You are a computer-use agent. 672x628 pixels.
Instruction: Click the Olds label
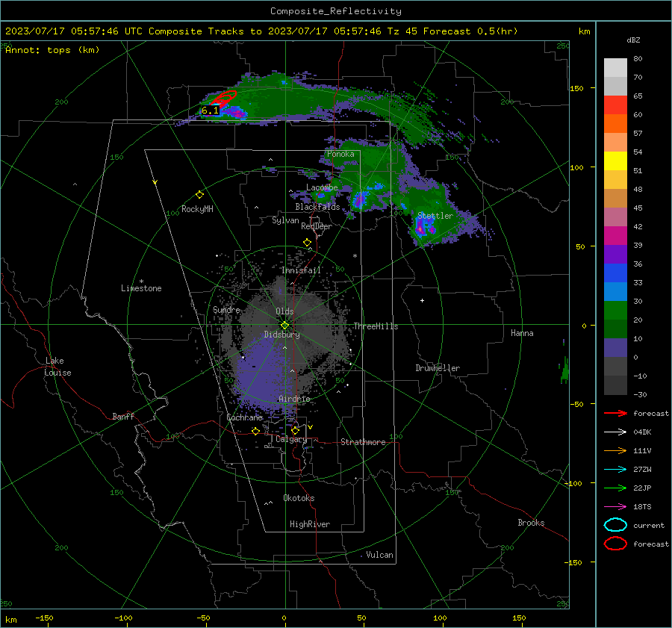pyautogui.click(x=284, y=311)
